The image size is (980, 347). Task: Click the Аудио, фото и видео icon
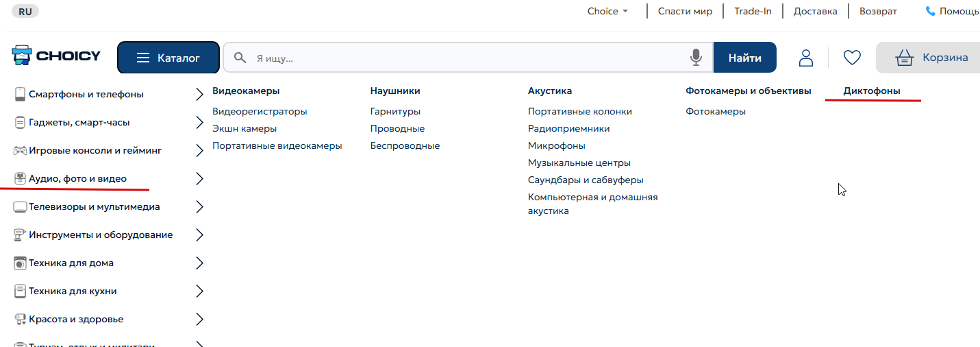(20, 179)
